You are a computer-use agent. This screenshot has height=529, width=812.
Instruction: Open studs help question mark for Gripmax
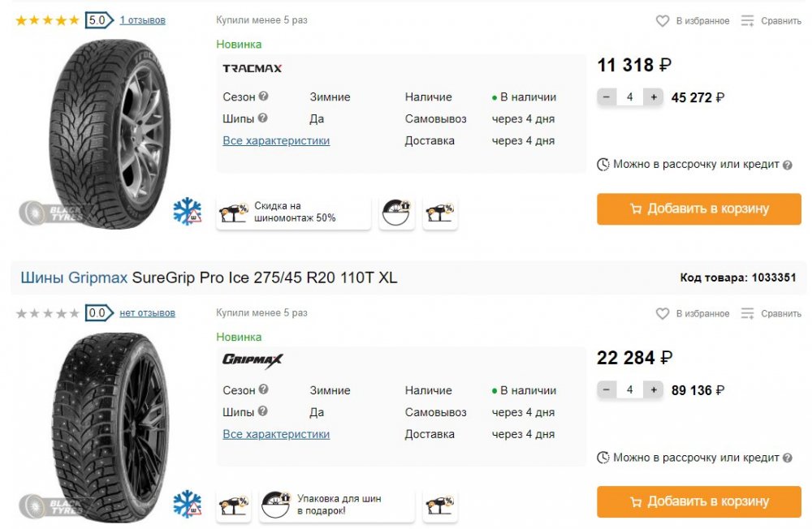coord(263,412)
